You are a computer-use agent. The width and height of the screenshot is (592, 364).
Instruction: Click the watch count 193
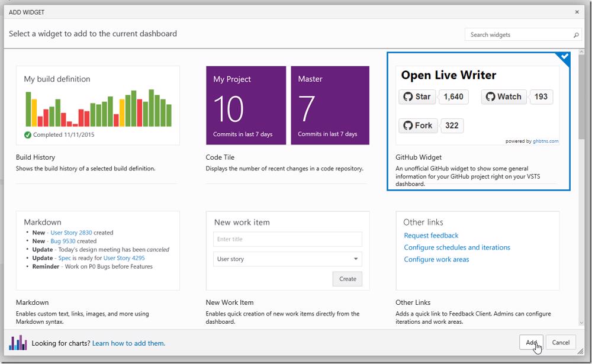pos(541,96)
